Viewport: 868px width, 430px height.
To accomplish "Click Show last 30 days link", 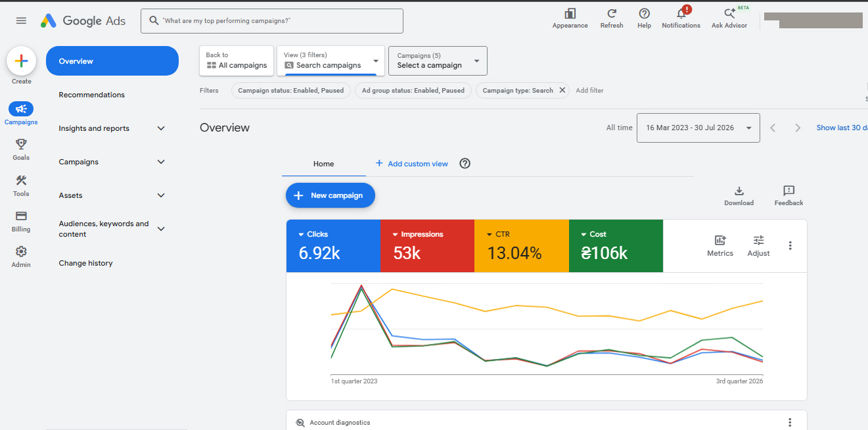I will pyautogui.click(x=842, y=128).
